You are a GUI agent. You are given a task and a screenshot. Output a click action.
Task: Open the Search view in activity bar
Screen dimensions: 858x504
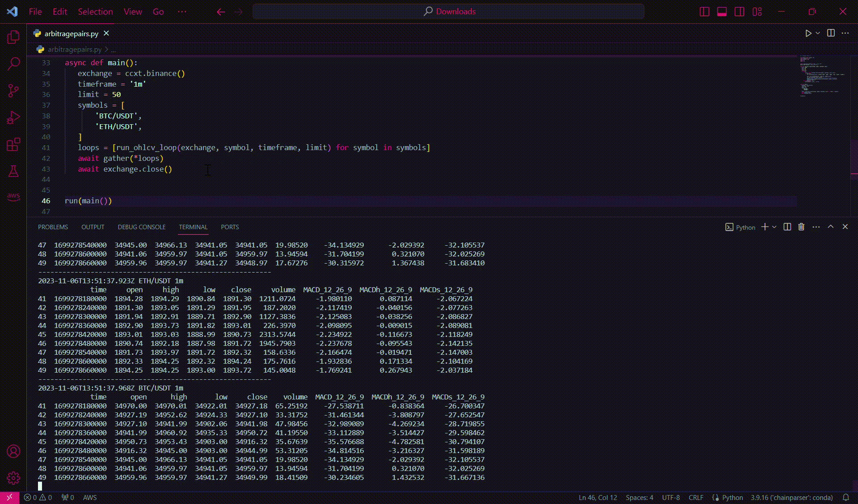point(13,64)
